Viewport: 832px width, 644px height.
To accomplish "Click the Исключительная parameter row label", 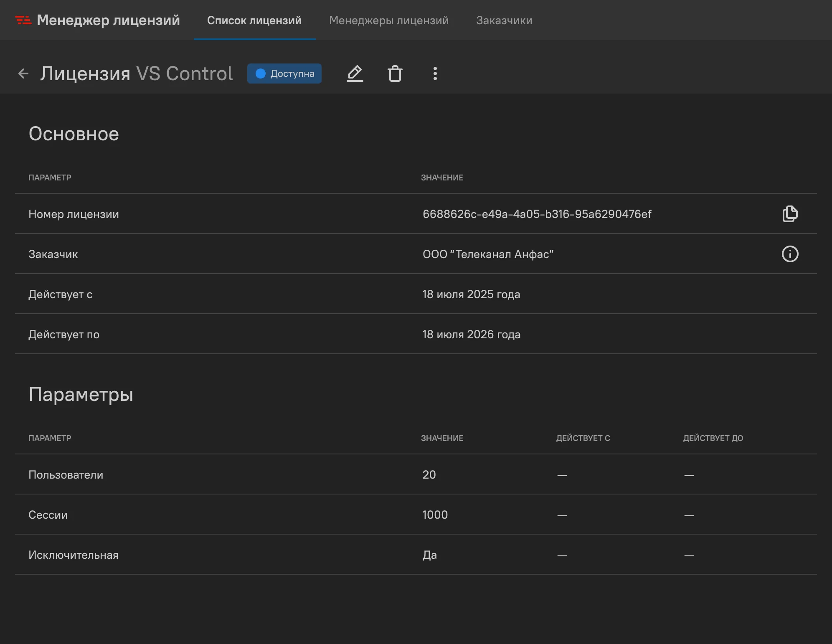I will pos(74,555).
